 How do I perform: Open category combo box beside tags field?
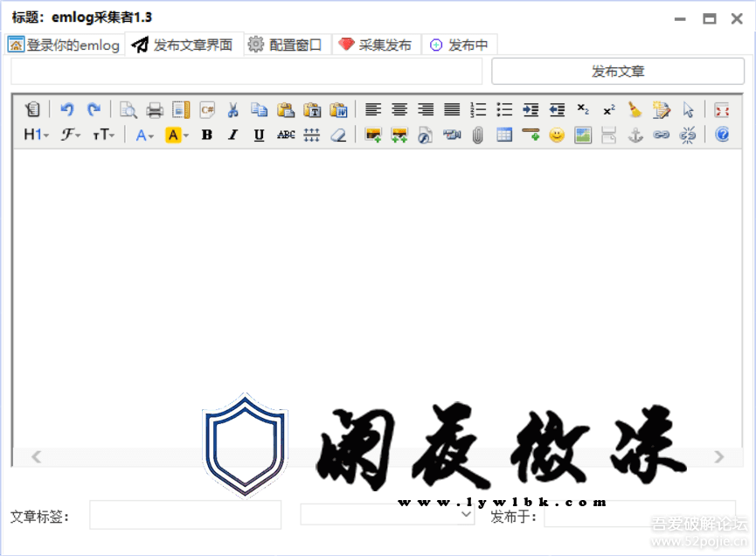pos(387,515)
